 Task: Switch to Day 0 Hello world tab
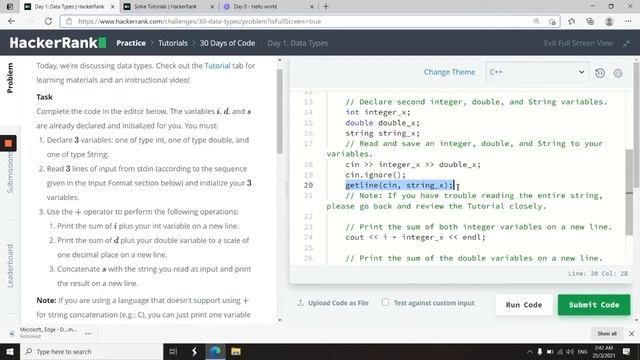(x=268, y=7)
